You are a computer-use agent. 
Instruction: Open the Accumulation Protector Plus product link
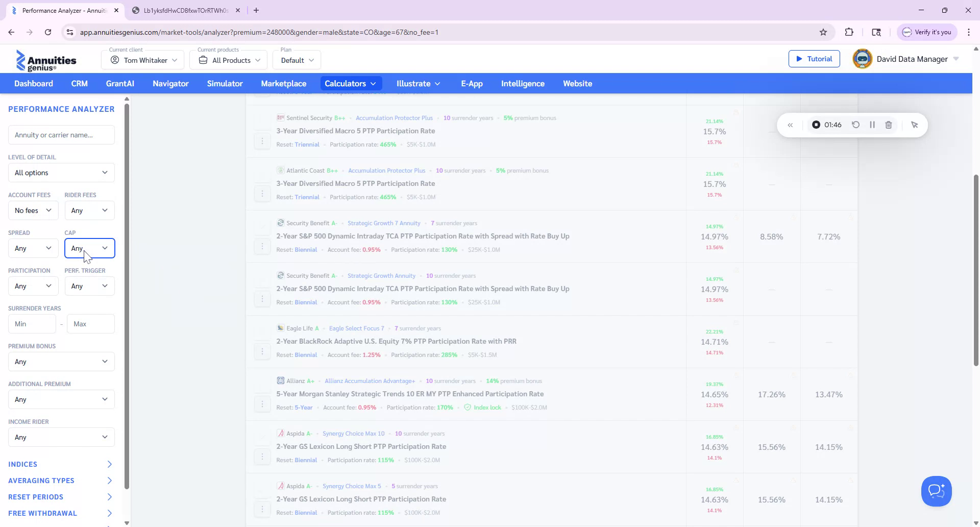point(394,117)
